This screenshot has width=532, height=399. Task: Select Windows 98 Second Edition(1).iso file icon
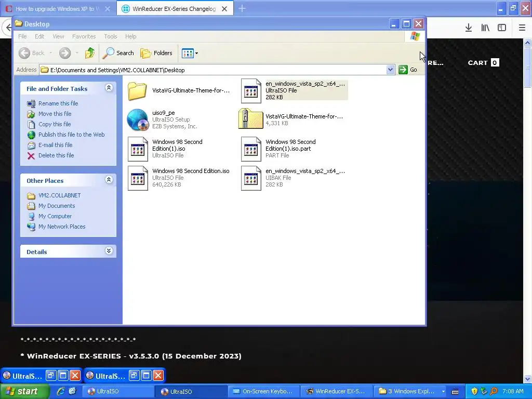click(137, 149)
